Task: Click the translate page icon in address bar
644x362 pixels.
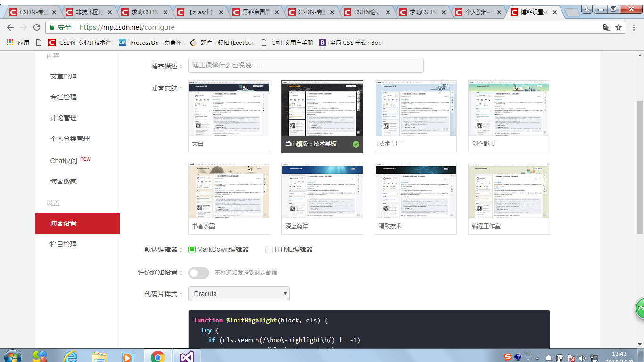Action: tap(607, 27)
